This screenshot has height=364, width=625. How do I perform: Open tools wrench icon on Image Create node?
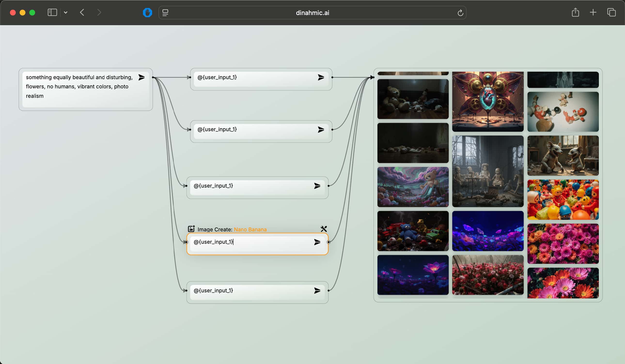(x=324, y=229)
